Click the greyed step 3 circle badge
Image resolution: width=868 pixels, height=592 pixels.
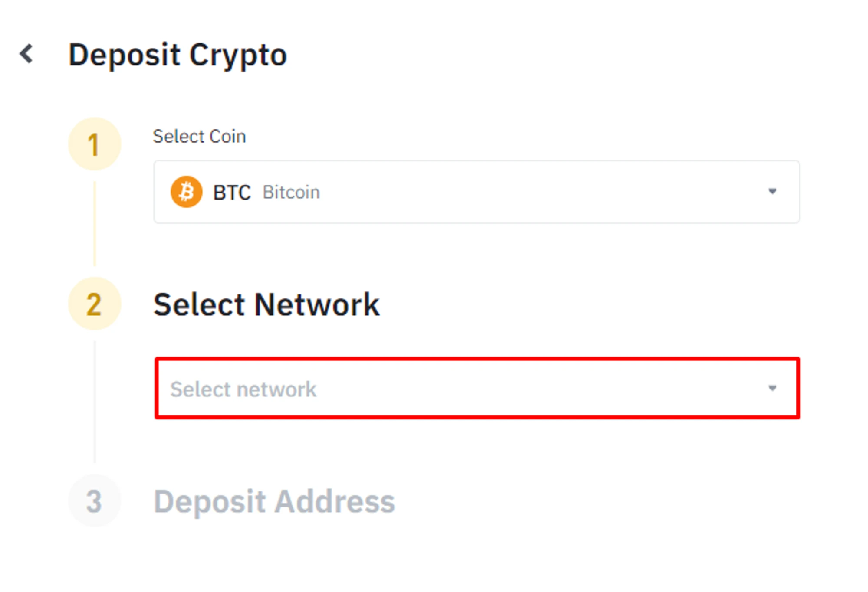pos(94,501)
